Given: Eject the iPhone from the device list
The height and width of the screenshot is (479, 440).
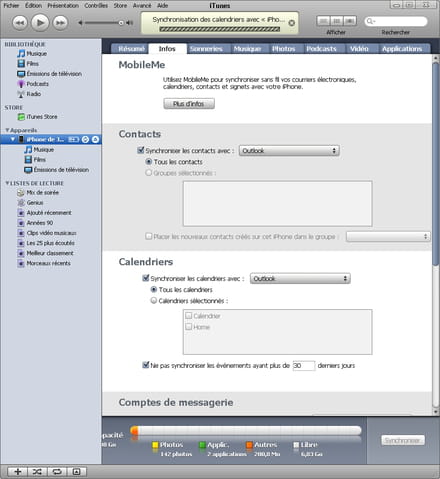Looking at the screenshot, I should pyautogui.click(x=95, y=139).
